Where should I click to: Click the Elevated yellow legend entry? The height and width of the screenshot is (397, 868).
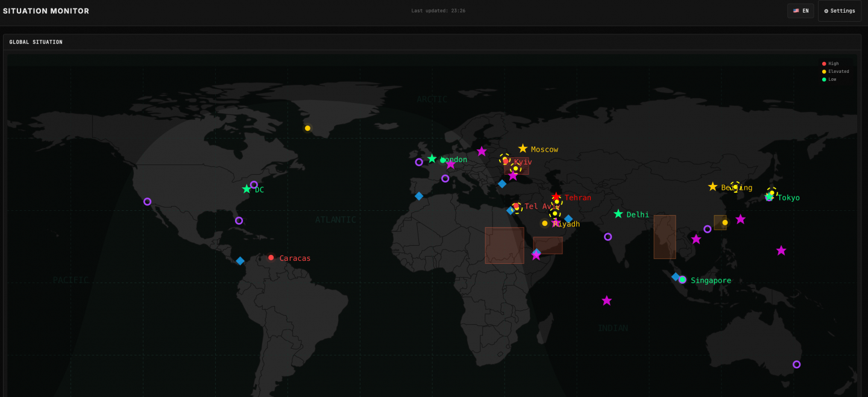[x=835, y=71]
